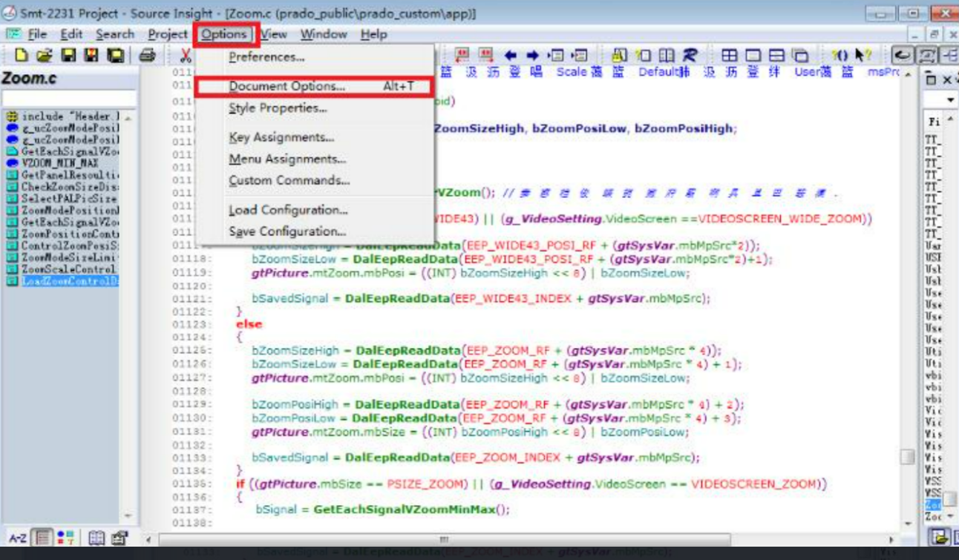Click the Go Forward blue right arrow
The height and width of the screenshot is (560, 959).
(532, 55)
